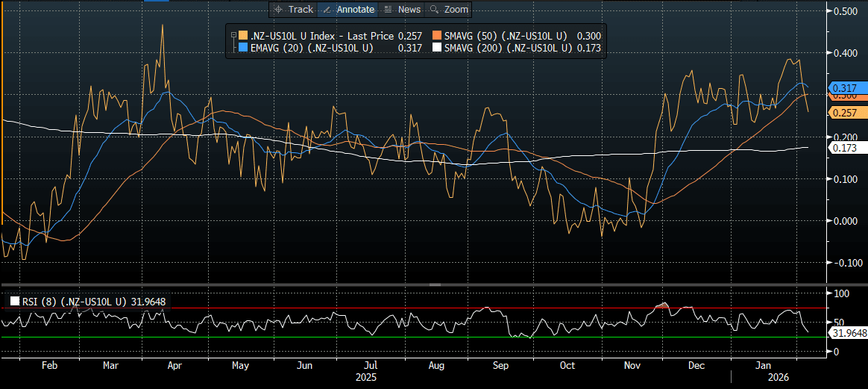868x389 pixels.
Task: Click the orange SMAVG (50) legend swatch
Action: coord(435,36)
